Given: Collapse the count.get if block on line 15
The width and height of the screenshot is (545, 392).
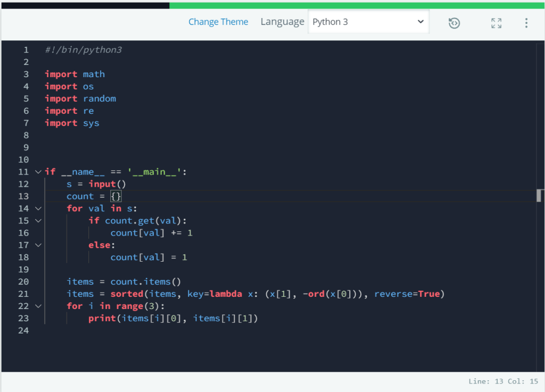Looking at the screenshot, I should pyautogui.click(x=37, y=221).
